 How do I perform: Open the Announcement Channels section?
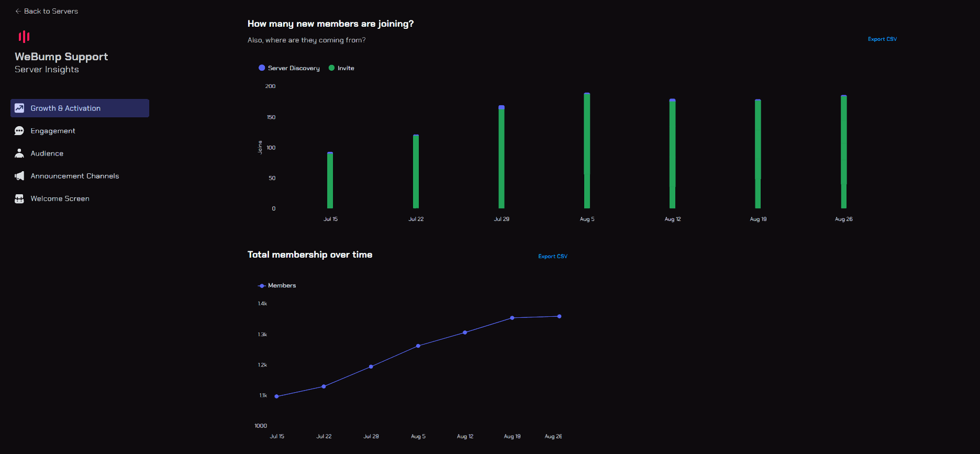80,176
